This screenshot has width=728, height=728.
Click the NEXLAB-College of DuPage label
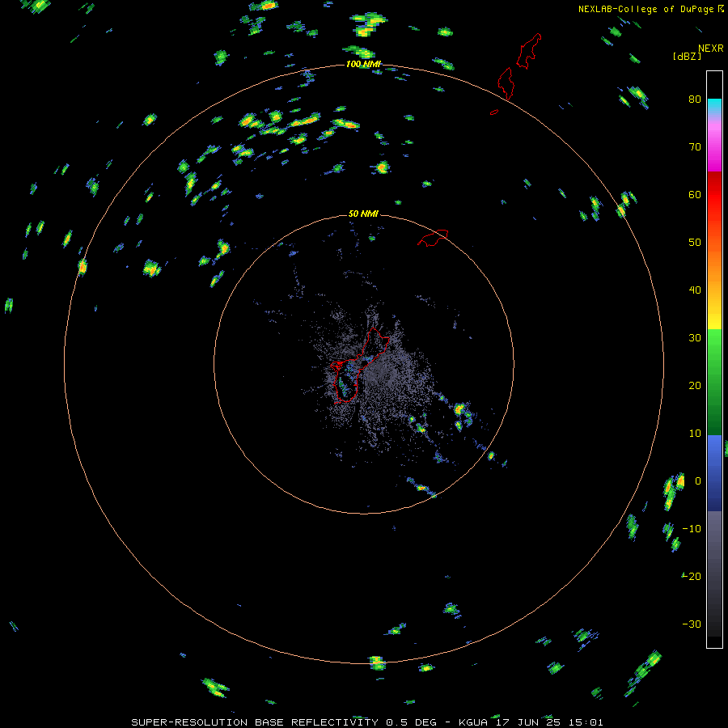[x=650, y=9]
